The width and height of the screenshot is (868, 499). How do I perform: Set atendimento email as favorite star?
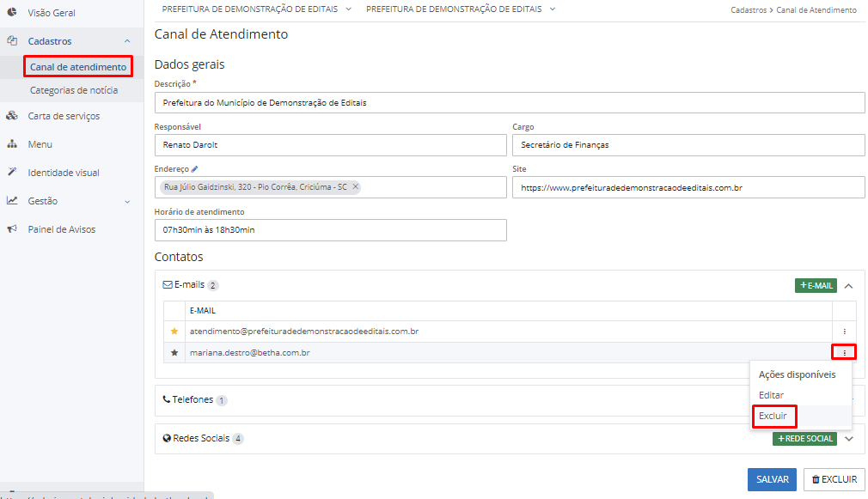tap(174, 332)
